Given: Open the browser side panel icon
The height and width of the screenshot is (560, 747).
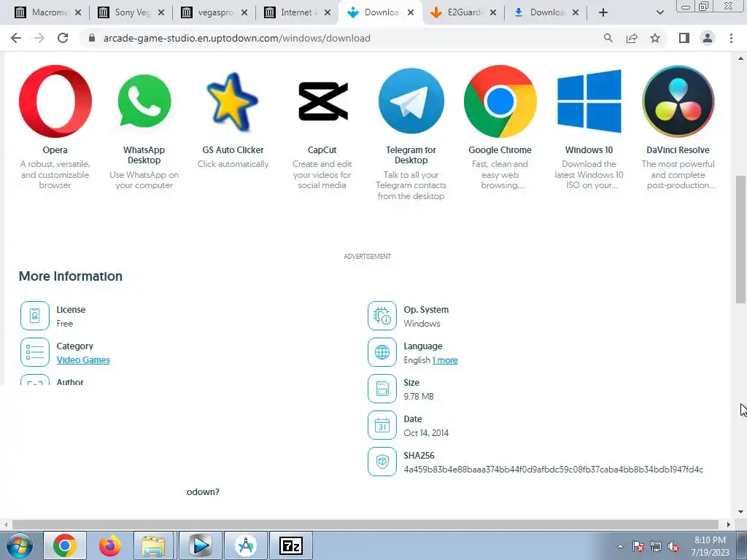Looking at the screenshot, I should pyautogui.click(x=684, y=38).
